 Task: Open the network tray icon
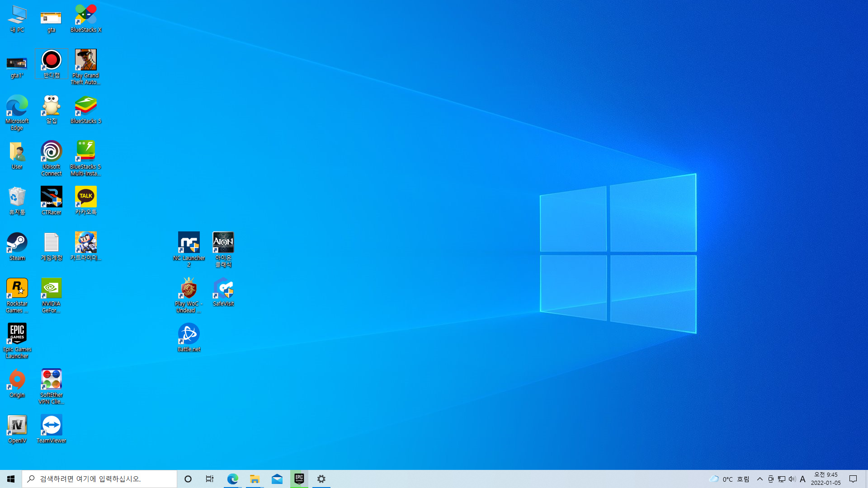tap(782, 479)
